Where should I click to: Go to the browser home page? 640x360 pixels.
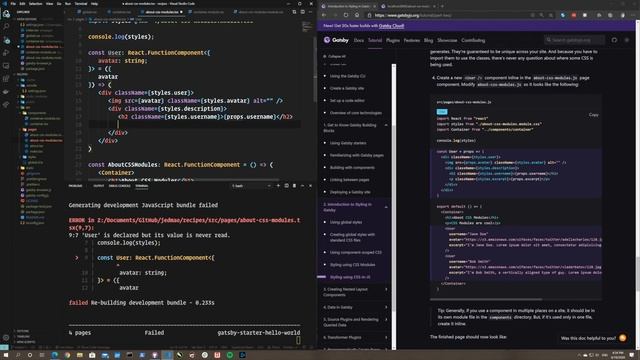(357, 15)
